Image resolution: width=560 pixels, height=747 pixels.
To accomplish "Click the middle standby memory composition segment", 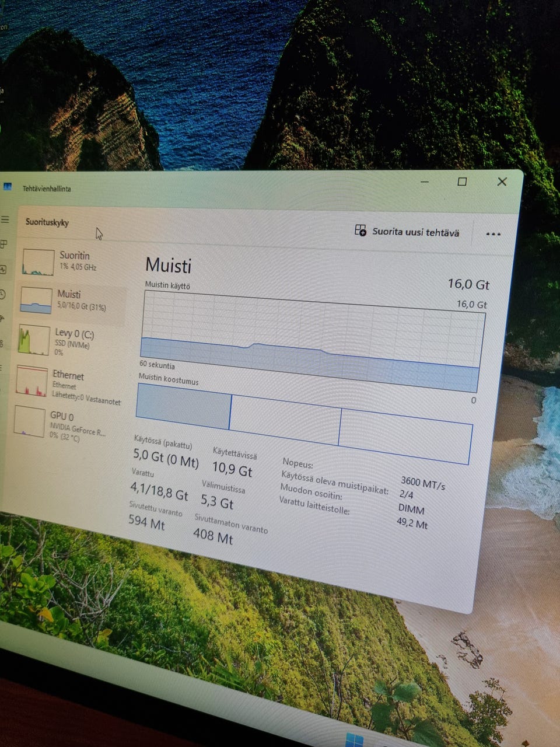I will (285, 420).
